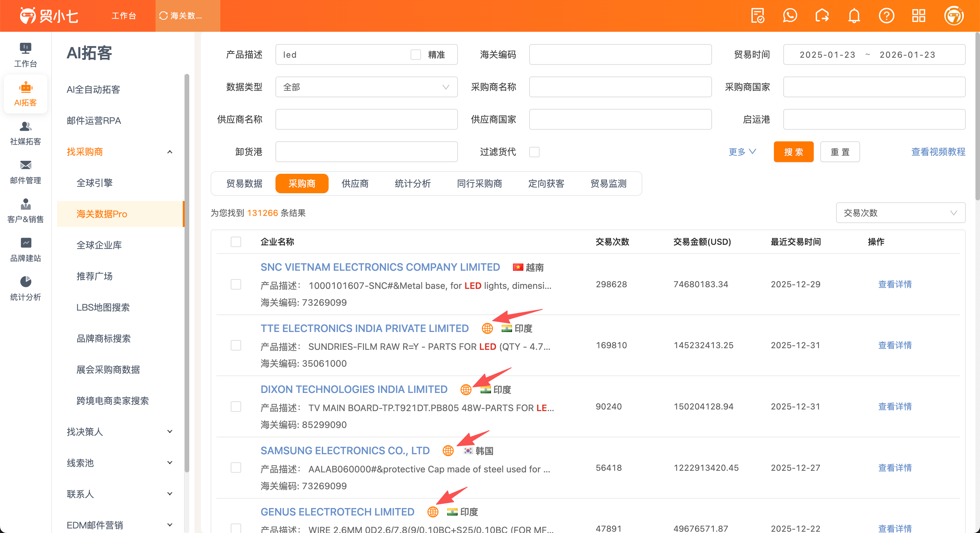Open the apps grid icon
The width and height of the screenshot is (980, 533).
pyautogui.click(x=918, y=16)
